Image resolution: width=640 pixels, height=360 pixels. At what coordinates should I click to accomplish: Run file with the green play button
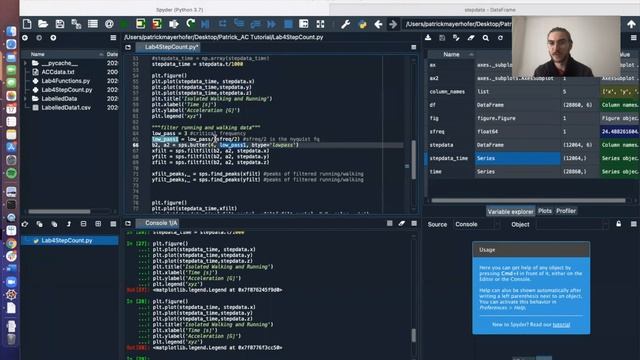point(124,24)
